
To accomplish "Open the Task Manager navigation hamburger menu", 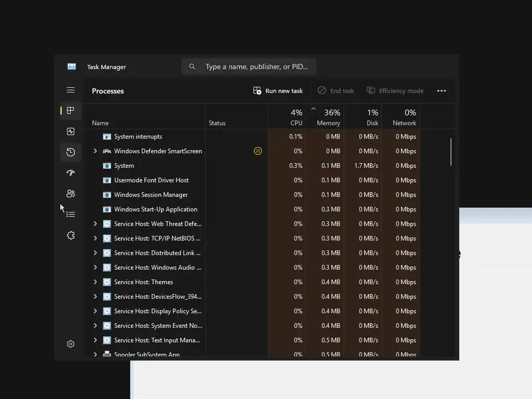I will click(x=71, y=90).
